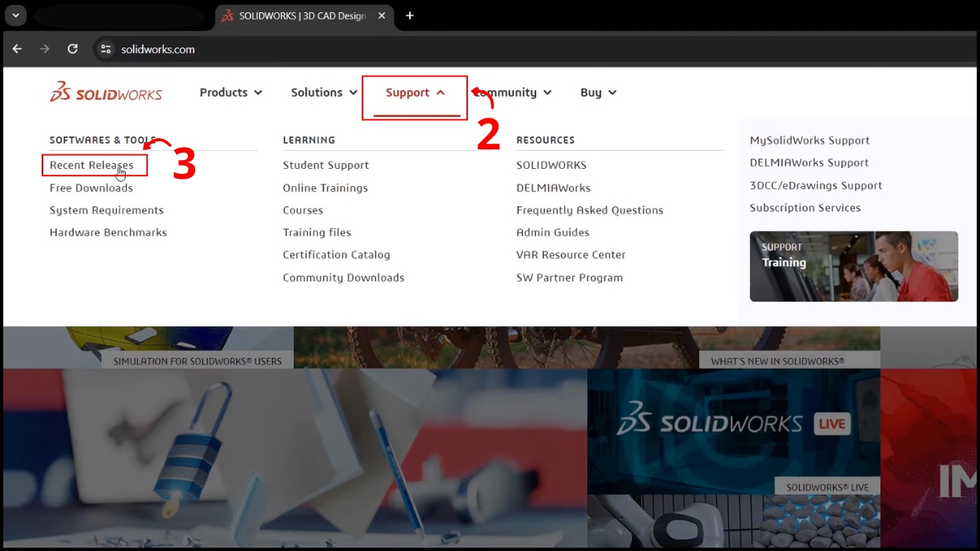Screen dimensions: 980x551
Task: Click the Resources column heading
Action: pos(546,140)
